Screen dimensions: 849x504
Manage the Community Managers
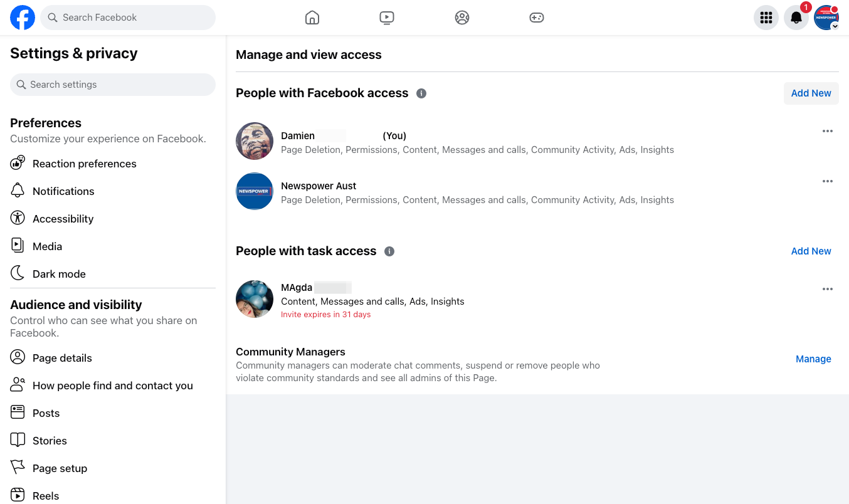pos(813,359)
